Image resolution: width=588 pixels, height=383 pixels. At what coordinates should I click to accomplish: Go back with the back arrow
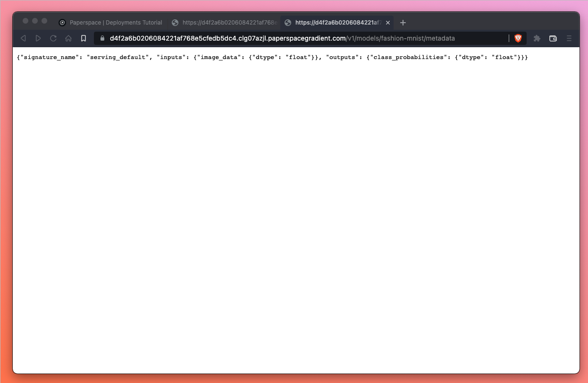click(x=23, y=38)
